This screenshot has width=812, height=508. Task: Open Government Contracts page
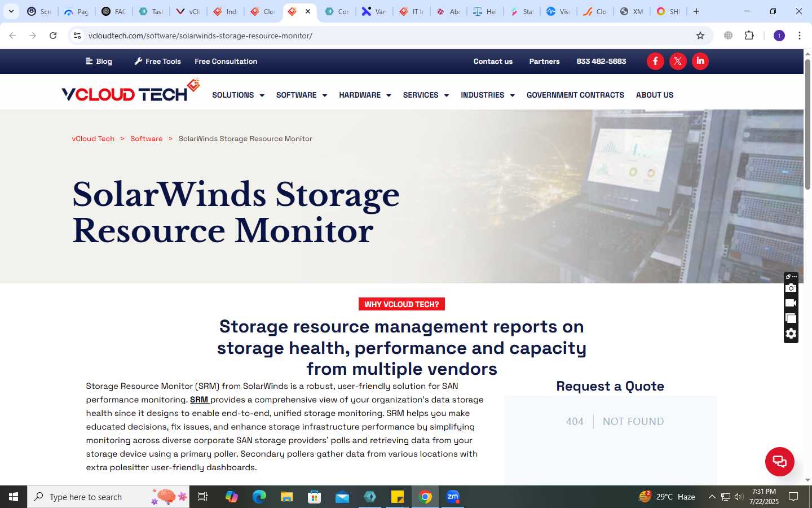[x=575, y=95]
